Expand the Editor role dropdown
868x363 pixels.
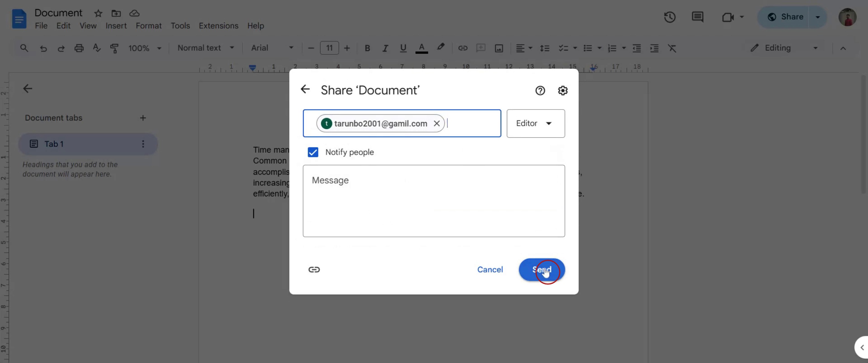535,124
